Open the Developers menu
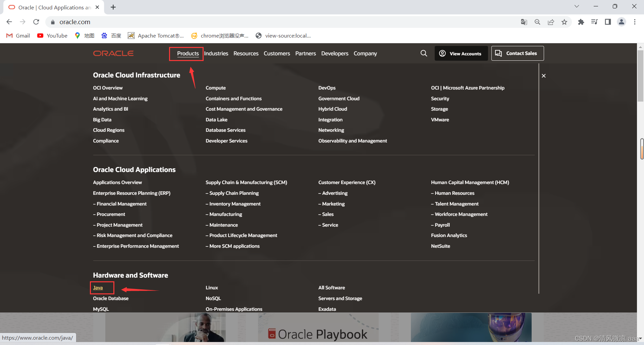Screen dimensions: 644x345 [x=335, y=54]
